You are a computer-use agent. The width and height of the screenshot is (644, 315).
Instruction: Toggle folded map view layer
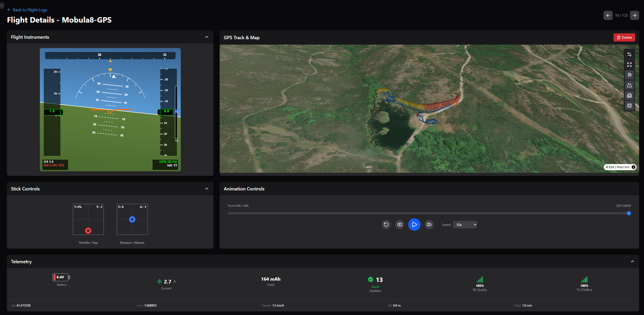click(x=629, y=106)
